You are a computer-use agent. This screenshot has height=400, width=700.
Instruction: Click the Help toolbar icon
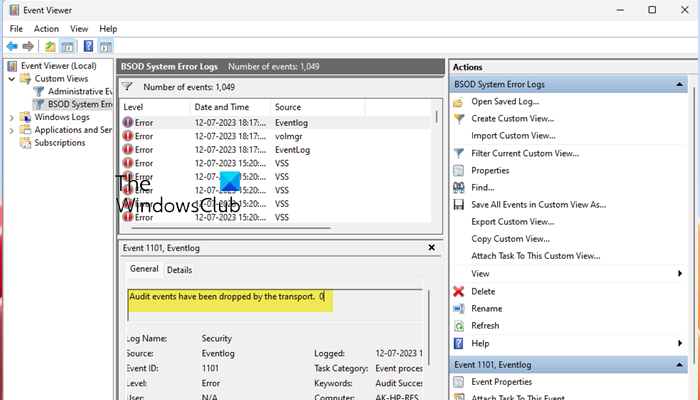[88, 46]
